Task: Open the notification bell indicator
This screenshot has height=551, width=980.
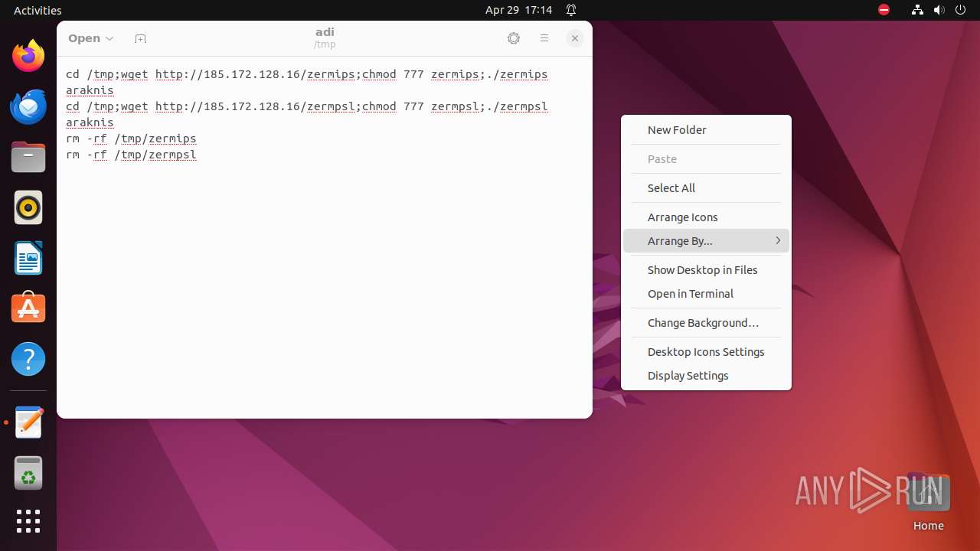Action: 571,10
